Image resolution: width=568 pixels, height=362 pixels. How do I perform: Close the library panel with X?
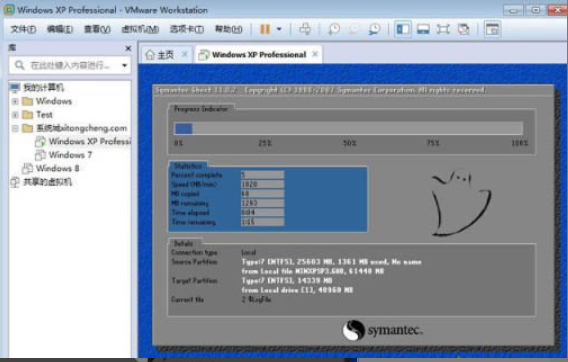point(128,48)
